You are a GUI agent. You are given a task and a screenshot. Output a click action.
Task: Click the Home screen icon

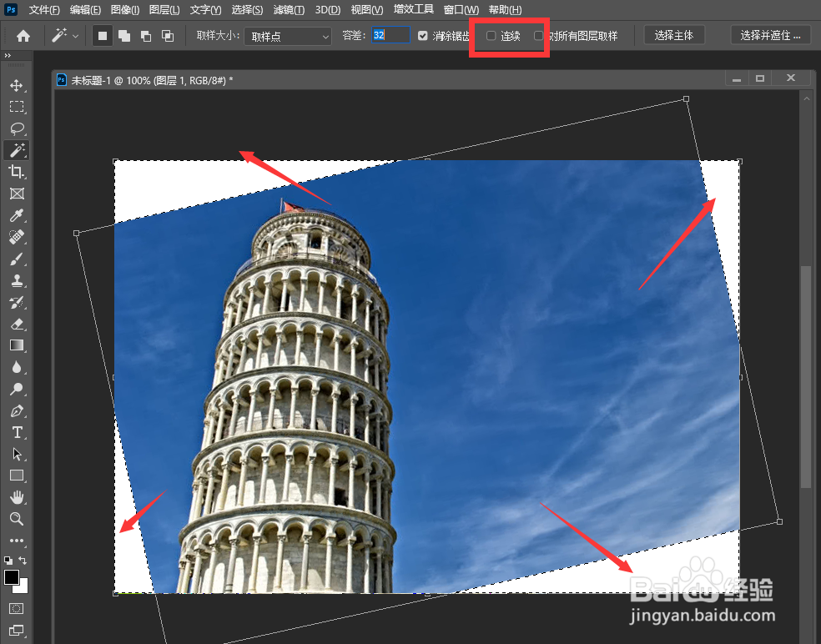point(23,35)
